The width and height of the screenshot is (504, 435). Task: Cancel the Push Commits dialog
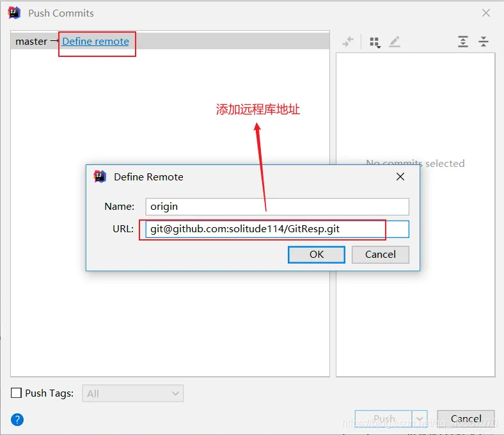(466, 419)
